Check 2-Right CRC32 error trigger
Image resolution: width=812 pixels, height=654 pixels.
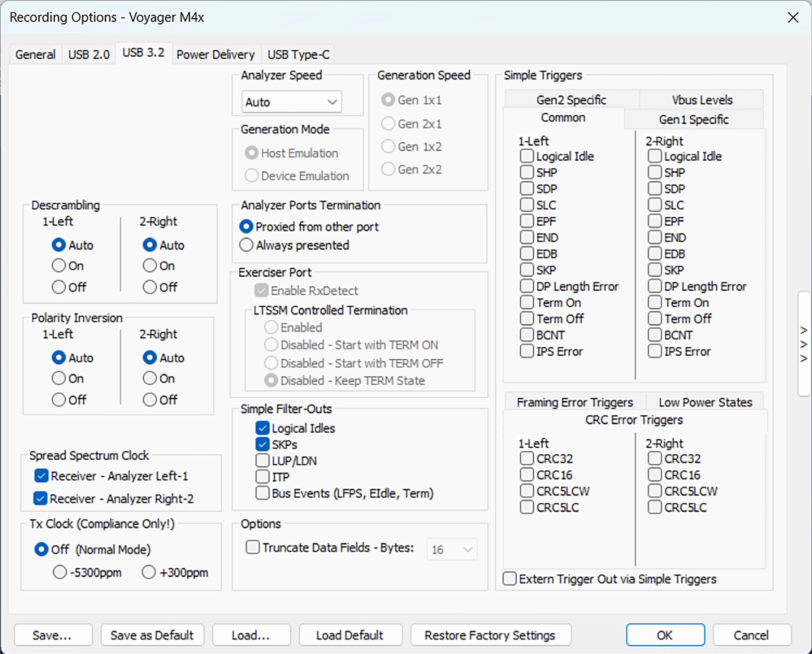pyautogui.click(x=654, y=458)
